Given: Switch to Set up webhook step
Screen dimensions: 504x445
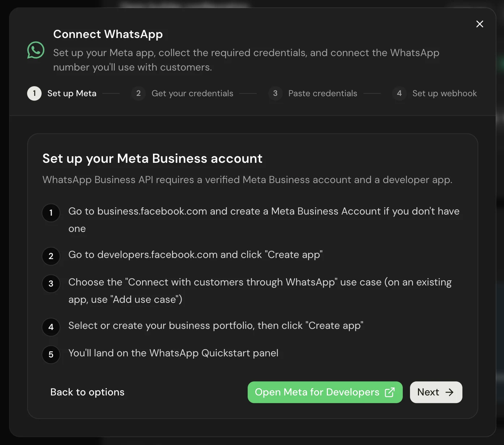Looking at the screenshot, I should tap(444, 93).
